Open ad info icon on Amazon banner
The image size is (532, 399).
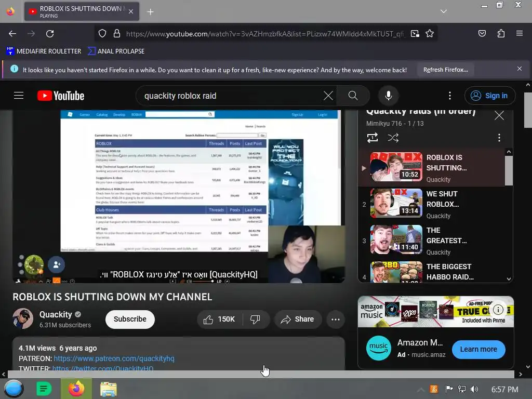(x=498, y=310)
